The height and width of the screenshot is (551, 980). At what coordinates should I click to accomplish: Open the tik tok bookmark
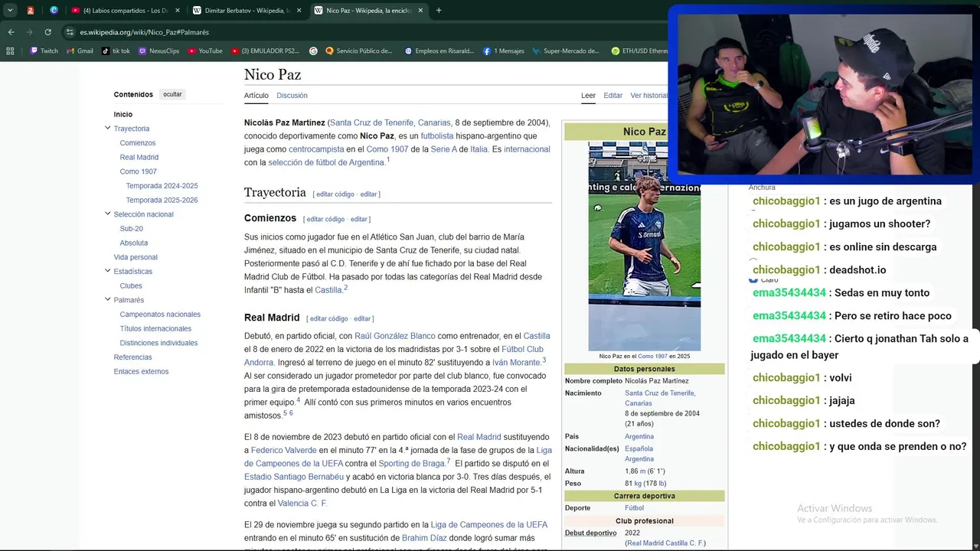(x=116, y=51)
